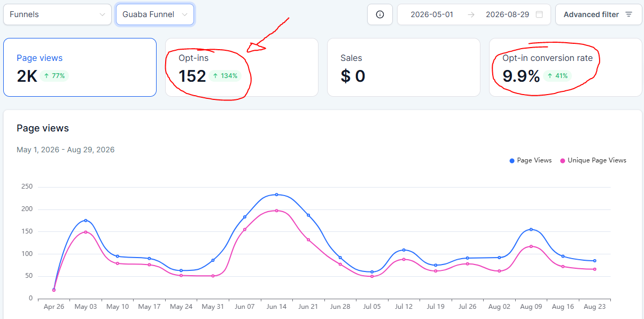Viewport: 644px width, 319px height.
Task: Click the 152 Opt-ins value
Action: (x=192, y=76)
